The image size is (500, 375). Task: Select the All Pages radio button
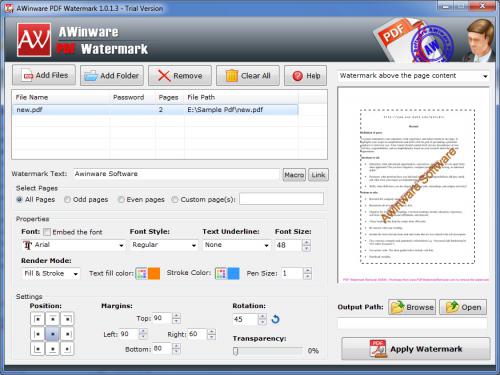click(19, 199)
